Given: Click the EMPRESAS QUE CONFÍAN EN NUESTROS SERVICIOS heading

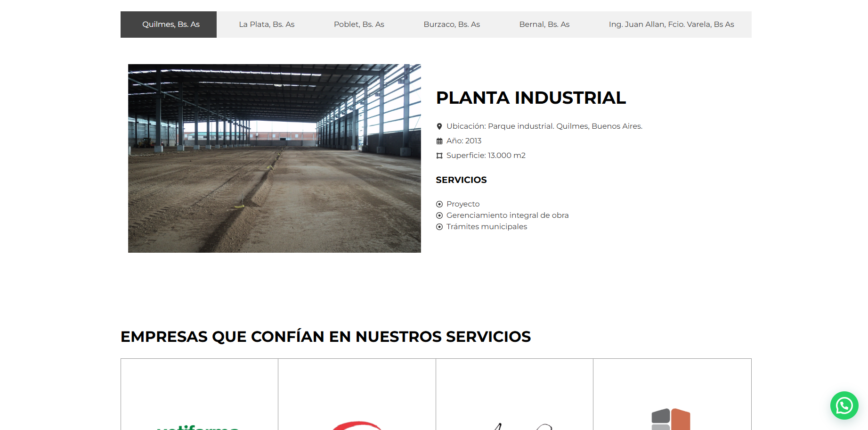Looking at the screenshot, I should (326, 337).
